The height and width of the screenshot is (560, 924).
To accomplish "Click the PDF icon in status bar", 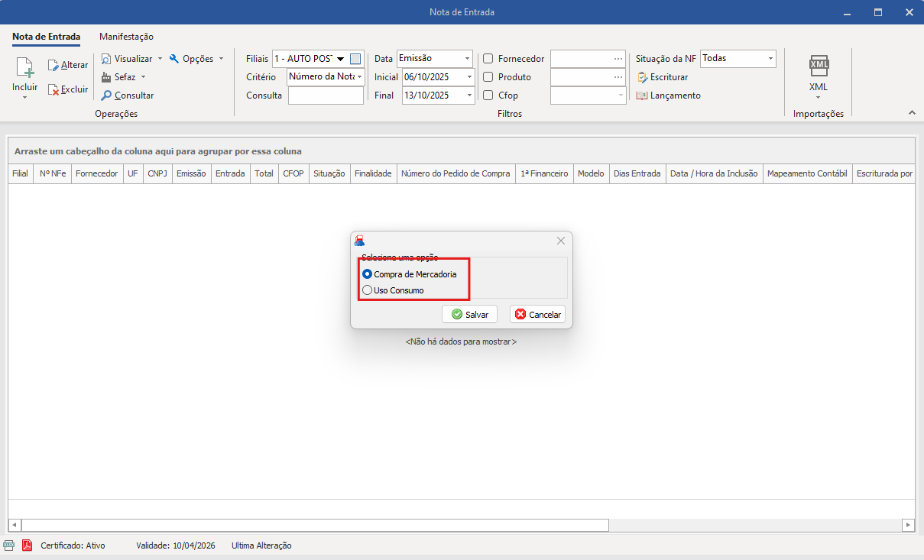I will click(x=27, y=545).
